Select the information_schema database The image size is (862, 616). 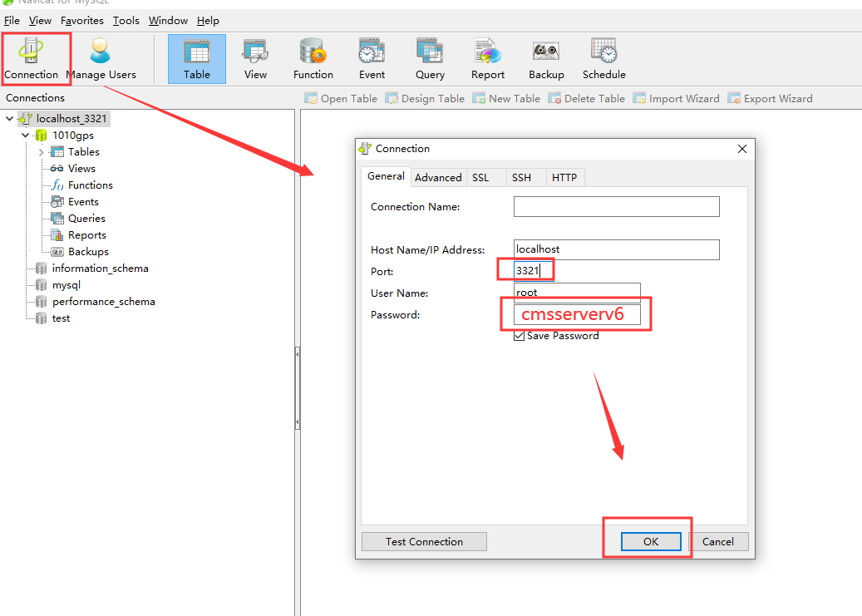[100, 269]
